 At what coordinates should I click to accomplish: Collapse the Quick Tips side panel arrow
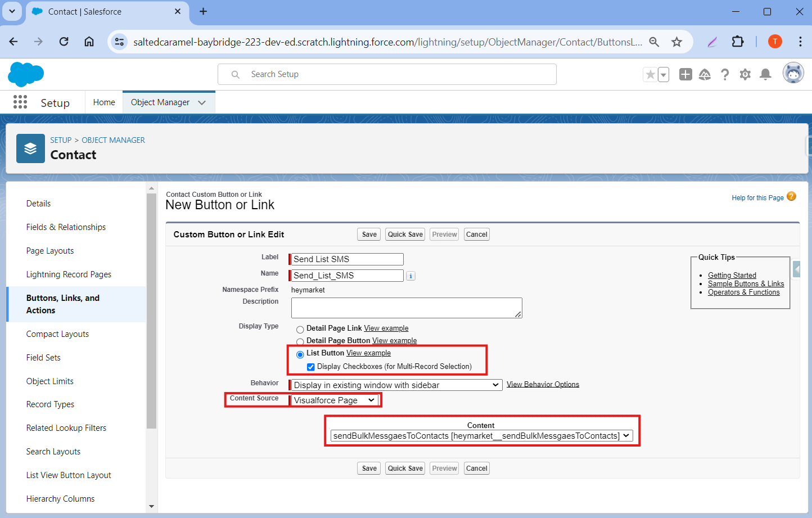pyautogui.click(x=797, y=269)
